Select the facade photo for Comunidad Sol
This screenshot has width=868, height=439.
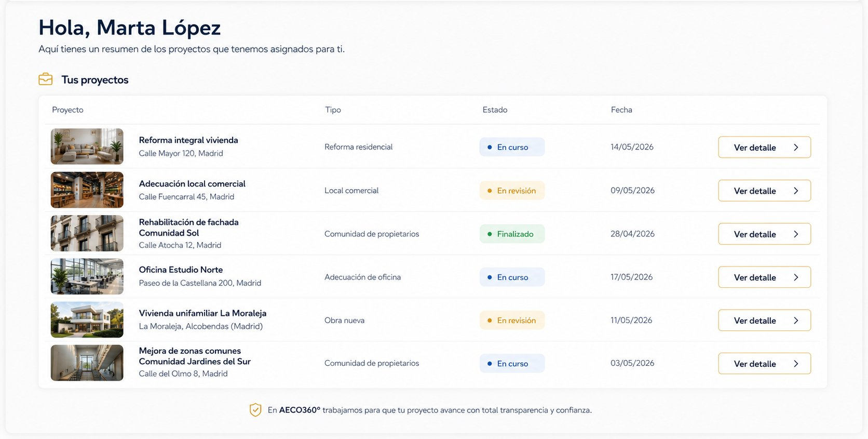tap(87, 233)
